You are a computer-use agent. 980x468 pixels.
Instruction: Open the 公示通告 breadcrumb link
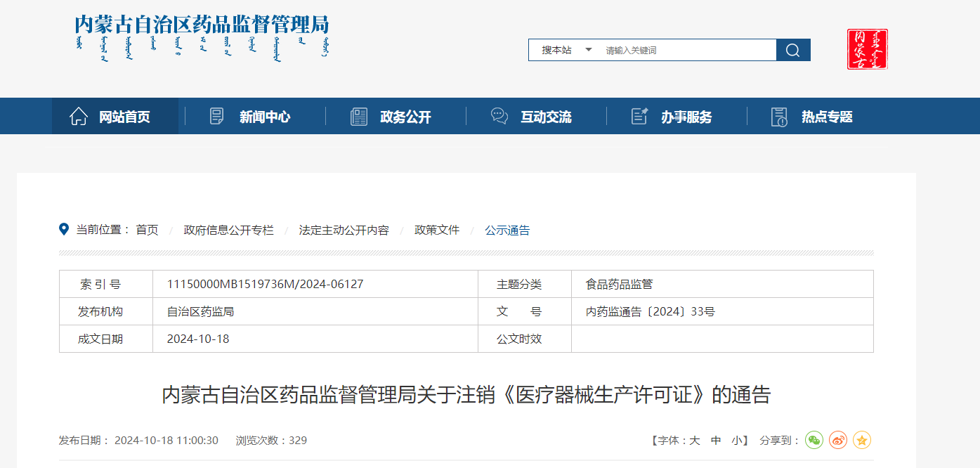tap(507, 230)
